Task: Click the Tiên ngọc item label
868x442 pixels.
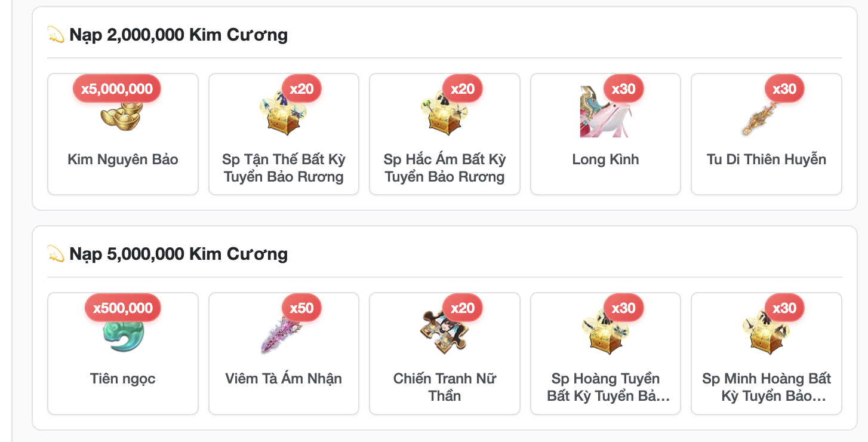Action: tap(123, 379)
